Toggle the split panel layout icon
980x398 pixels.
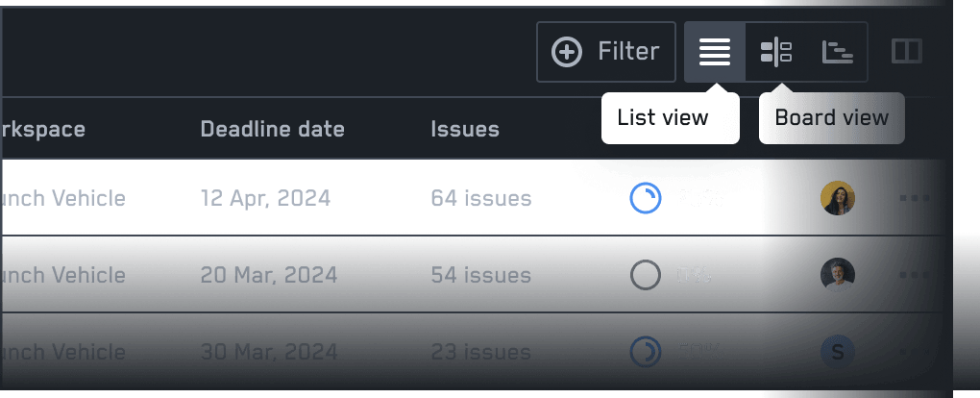[906, 52]
